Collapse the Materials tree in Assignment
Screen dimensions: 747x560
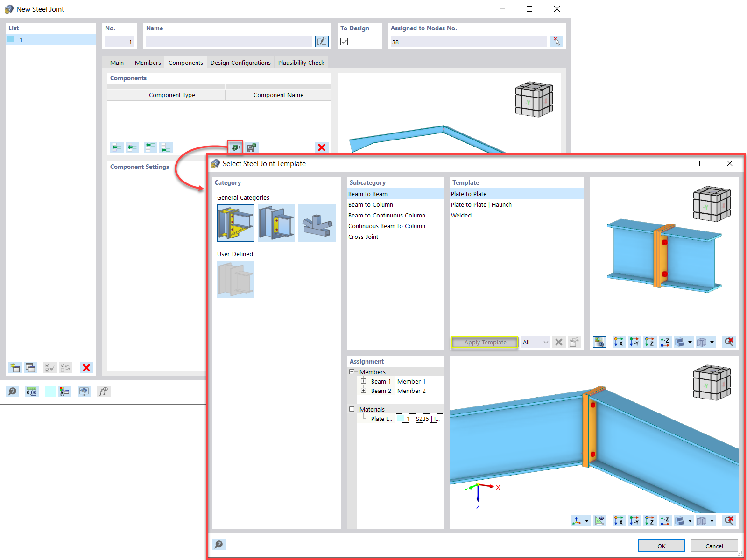coord(352,409)
